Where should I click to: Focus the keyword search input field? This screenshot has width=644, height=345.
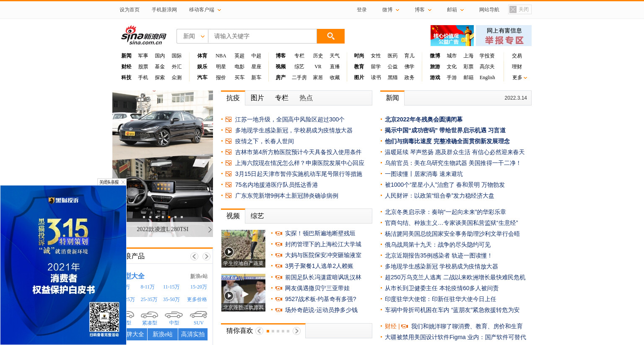click(262, 36)
